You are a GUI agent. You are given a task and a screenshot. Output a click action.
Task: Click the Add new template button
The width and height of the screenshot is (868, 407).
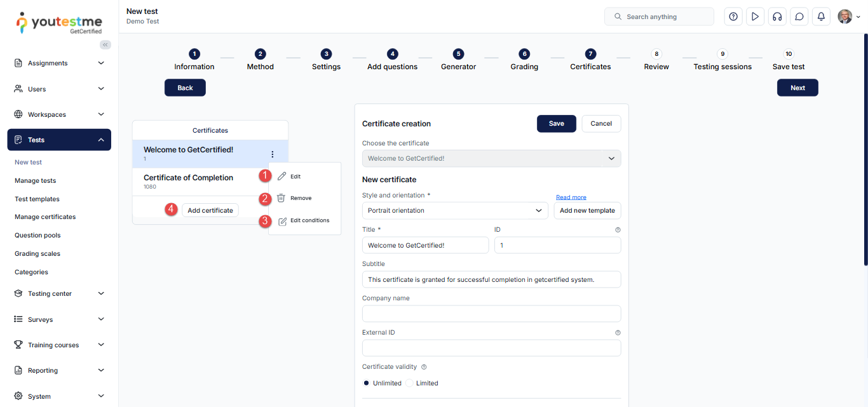coord(587,210)
